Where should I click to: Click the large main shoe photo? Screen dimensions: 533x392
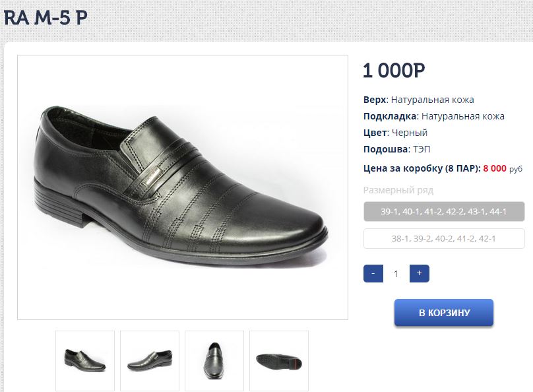pyautogui.click(x=183, y=187)
